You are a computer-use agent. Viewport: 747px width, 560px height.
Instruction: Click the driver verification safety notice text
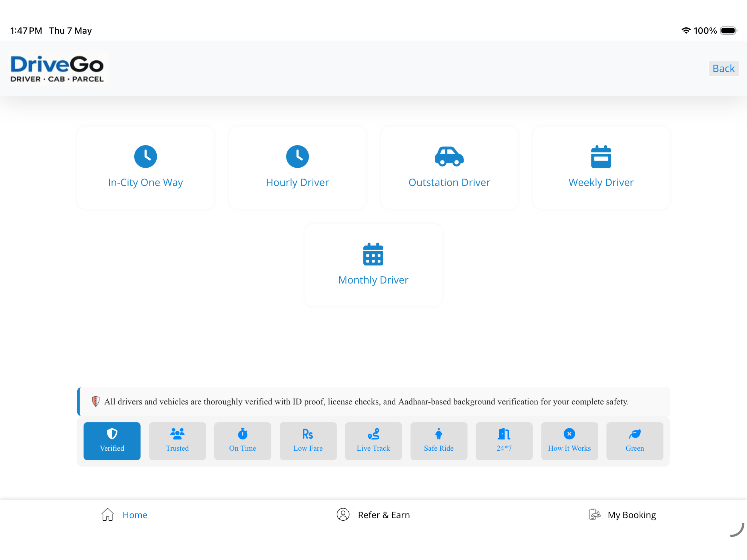(366, 402)
